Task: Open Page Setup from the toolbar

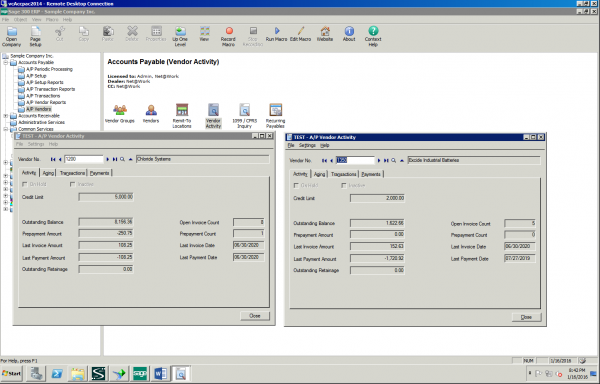Action: point(35,36)
